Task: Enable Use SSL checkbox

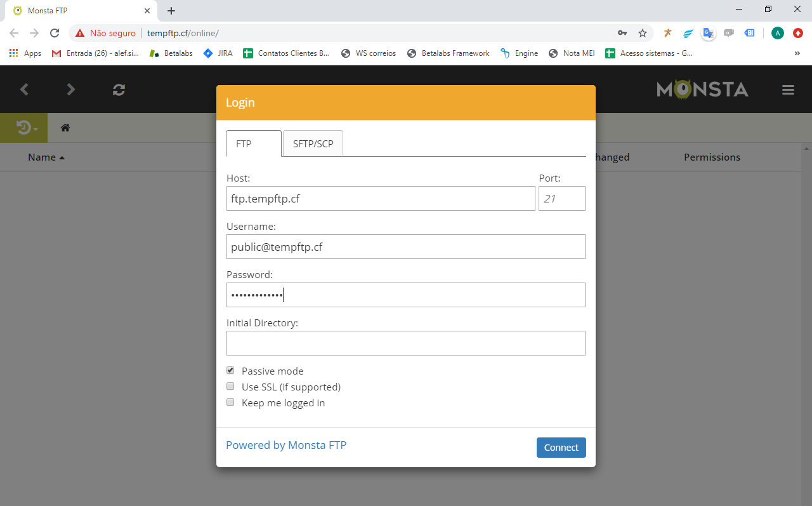Action: tap(230, 386)
